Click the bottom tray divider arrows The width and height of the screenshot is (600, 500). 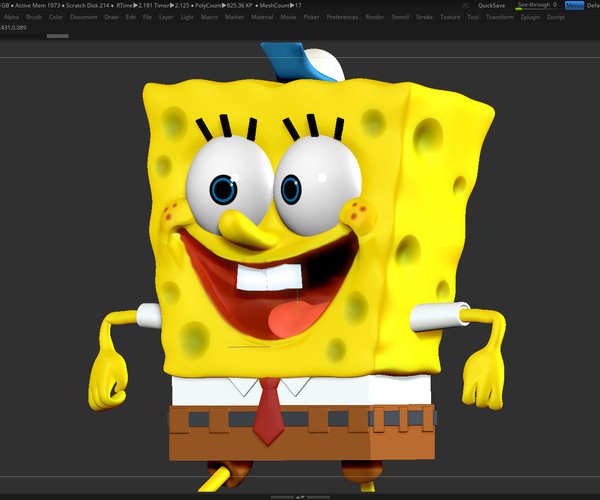click(300, 497)
